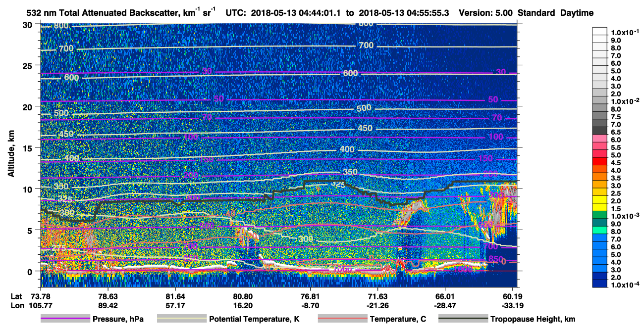This screenshot has width=644, height=330.
Task: Click the 'Potential Temperature, K' legend label
Action: click(x=254, y=320)
